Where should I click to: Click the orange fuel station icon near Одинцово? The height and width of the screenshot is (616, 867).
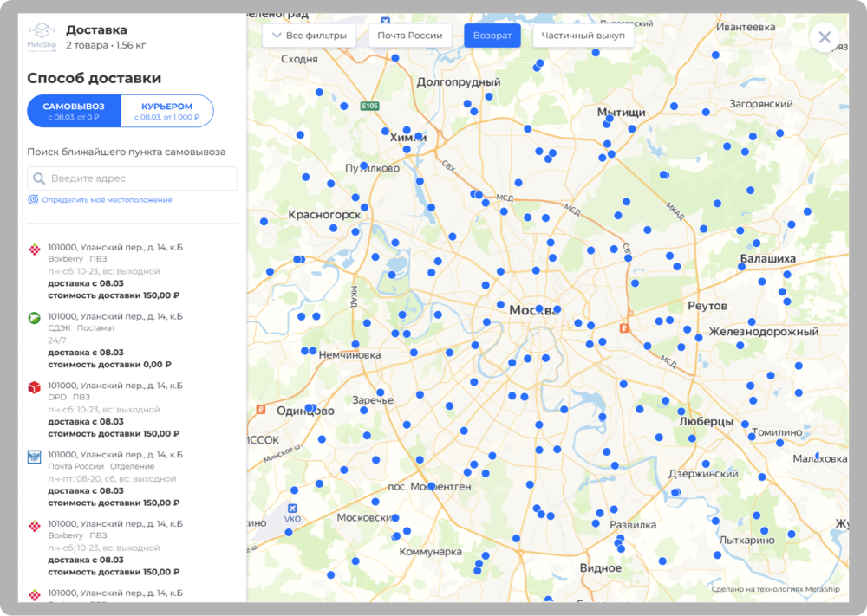point(261,410)
